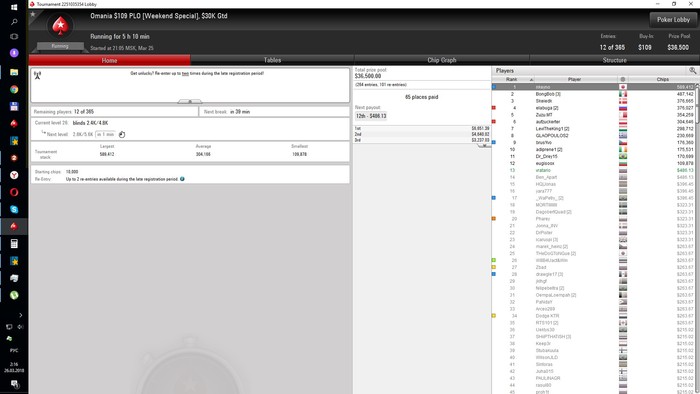Open the Windows Start menu
Viewport: 700px width, 394px height.
click(14, 7)
